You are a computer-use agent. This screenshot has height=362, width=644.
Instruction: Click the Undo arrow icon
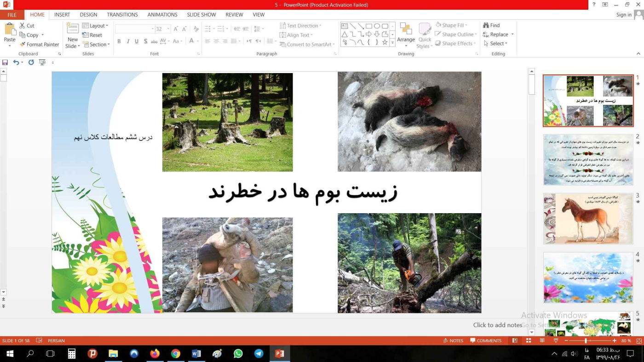coord(16,62)
